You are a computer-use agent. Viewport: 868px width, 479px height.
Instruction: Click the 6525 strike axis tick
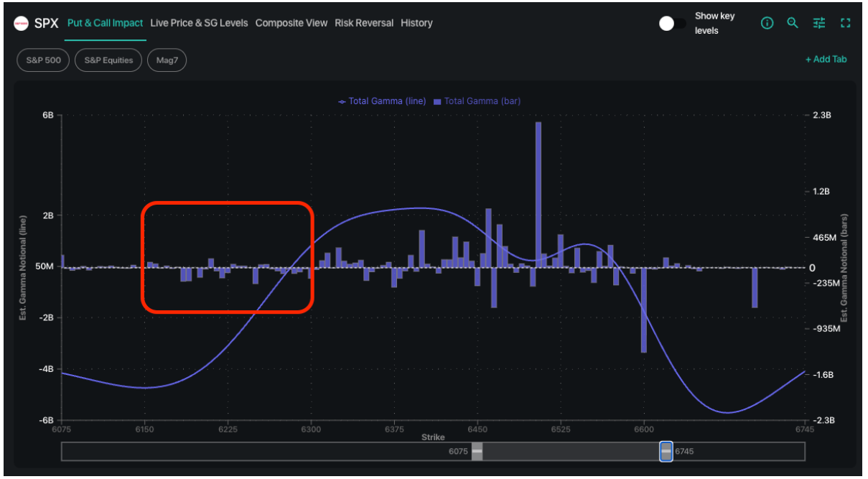pyautogui.click(x=561, y=429)
